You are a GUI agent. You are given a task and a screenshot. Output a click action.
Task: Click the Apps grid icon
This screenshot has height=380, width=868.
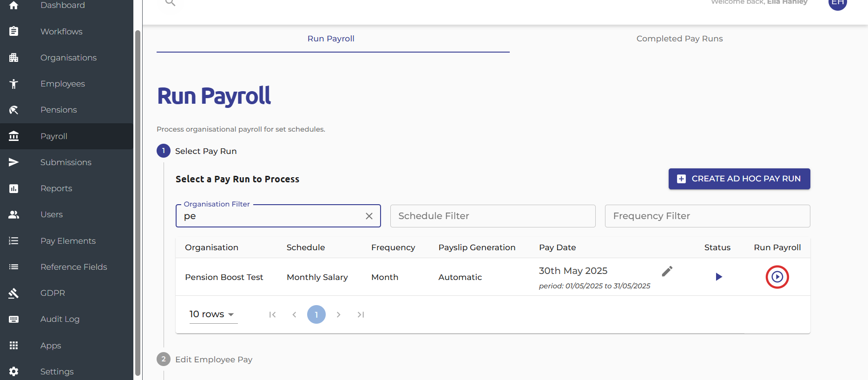(14, 346)
